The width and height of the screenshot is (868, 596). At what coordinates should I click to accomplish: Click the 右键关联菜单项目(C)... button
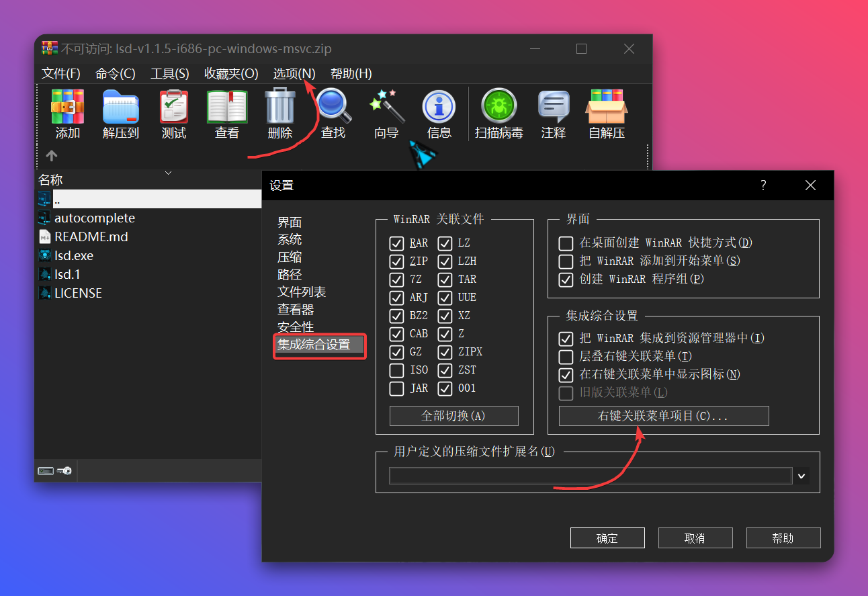[x=664, y=416]
